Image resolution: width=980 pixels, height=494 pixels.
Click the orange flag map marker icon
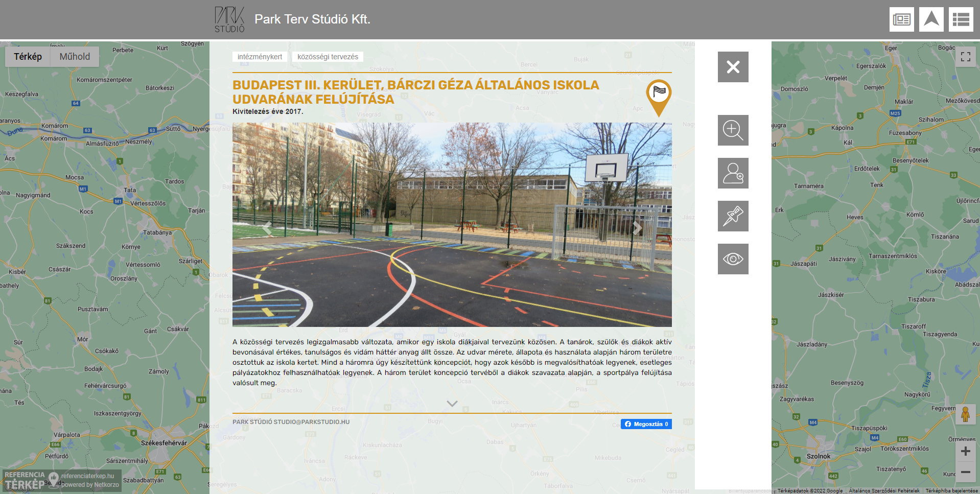pyautogui.click(x=659, y=95)
